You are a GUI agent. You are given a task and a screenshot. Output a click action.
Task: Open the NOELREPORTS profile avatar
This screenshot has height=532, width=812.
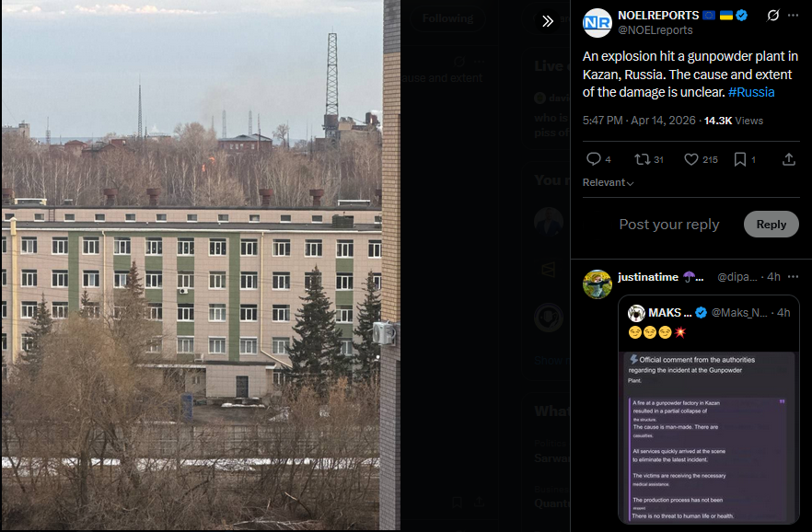(597, 23)
